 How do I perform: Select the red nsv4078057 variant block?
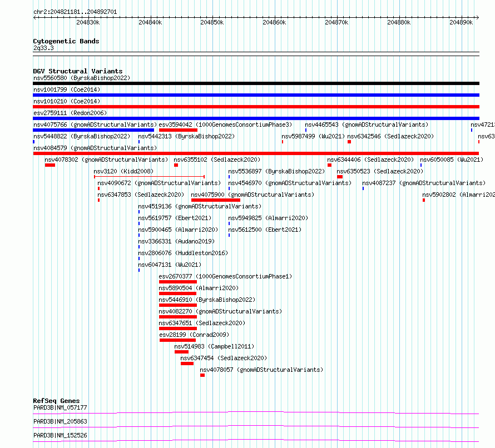202,375
